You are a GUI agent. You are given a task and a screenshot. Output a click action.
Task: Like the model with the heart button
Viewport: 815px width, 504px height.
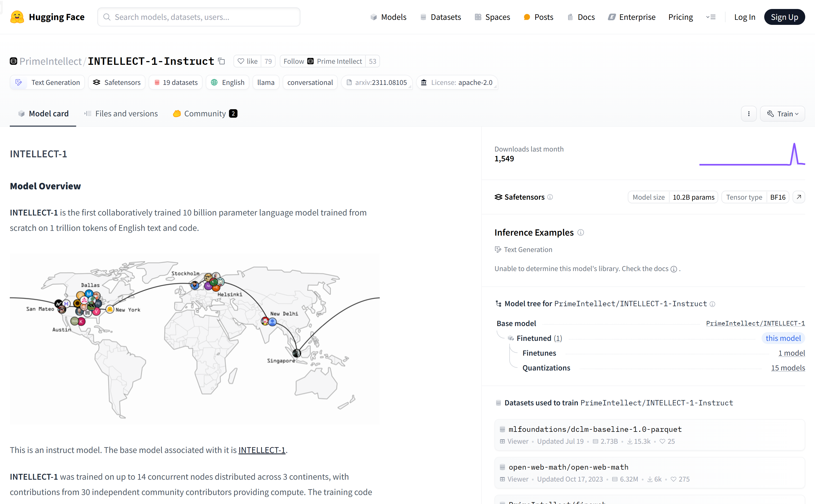tap(247, 61)
